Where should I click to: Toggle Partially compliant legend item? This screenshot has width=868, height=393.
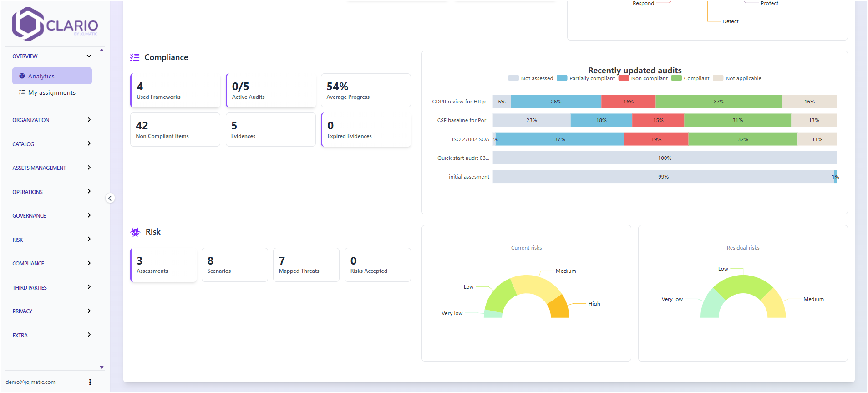click(586, 78)
